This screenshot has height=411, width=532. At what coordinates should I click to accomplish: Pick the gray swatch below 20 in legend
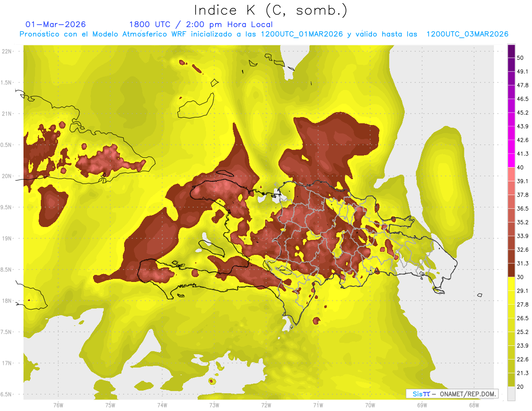click(x=511, y=394)
